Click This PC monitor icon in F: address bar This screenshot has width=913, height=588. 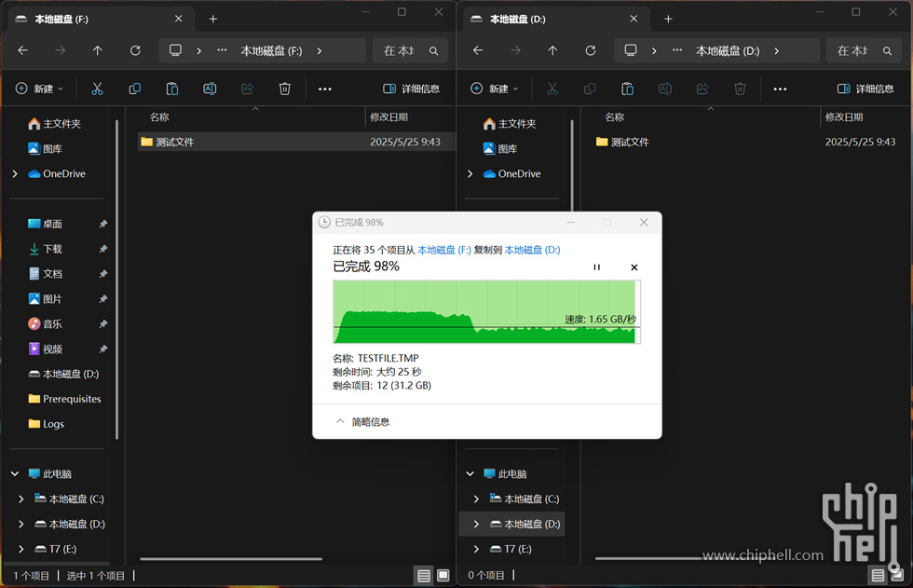point(175,50)
